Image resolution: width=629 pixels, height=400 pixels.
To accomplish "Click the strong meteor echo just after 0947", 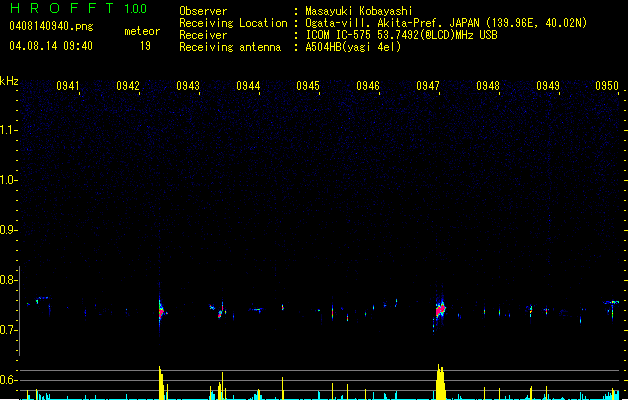I will [x=440, y=310].
